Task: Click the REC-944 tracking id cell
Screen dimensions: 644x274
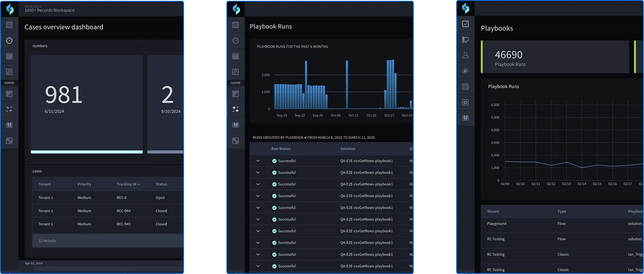Action: [124, 211]
